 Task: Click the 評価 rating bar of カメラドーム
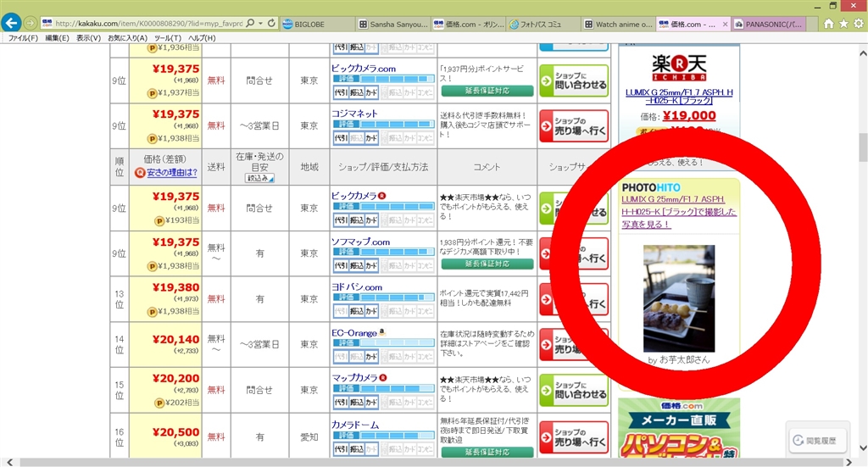tap(383, 436)
